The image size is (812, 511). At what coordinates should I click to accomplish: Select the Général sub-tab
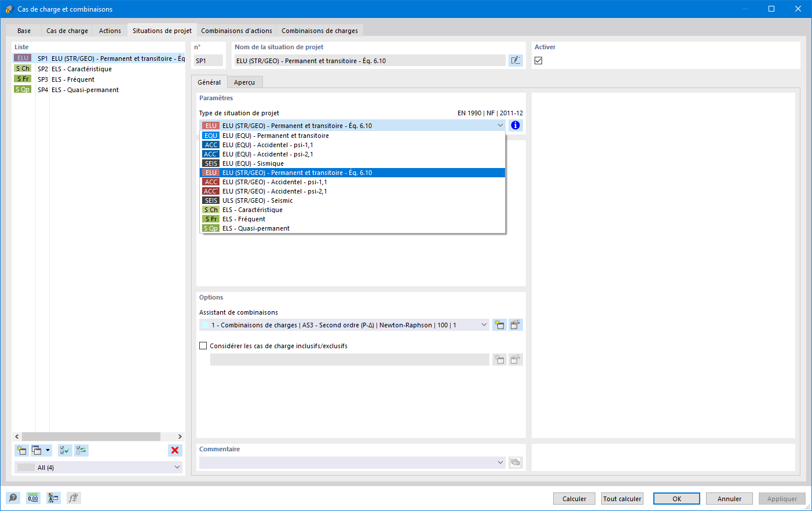[x=209, y=82]
